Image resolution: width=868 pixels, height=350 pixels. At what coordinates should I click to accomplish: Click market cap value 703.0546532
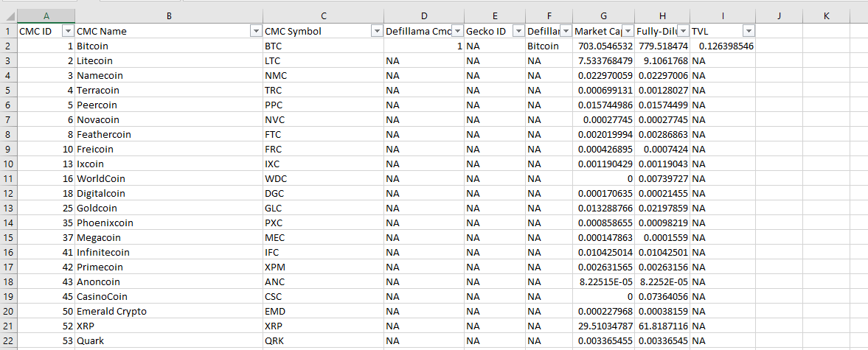pos(604,46)
